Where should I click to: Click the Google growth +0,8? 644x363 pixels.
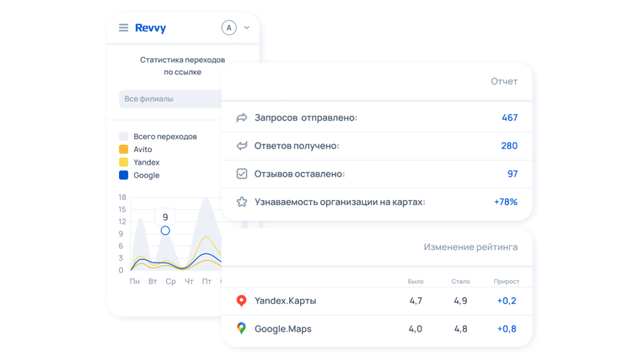click(x=507, y=329)
